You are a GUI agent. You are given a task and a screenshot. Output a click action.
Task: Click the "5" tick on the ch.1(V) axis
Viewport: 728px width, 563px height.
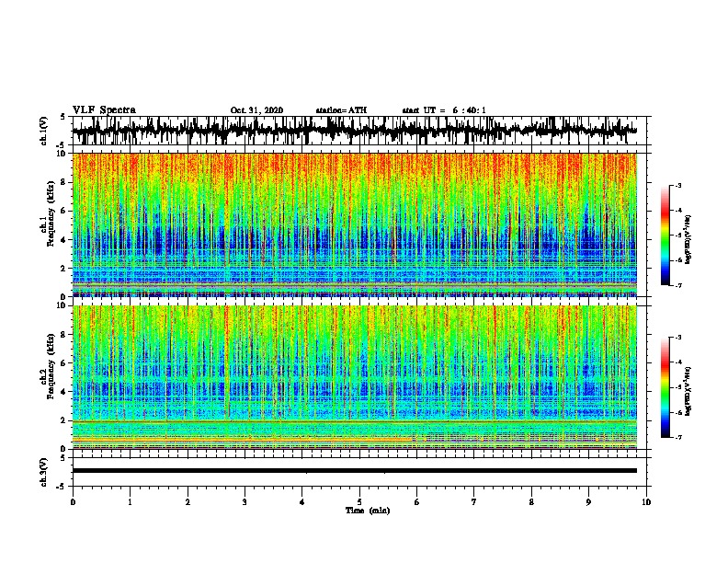63,117
